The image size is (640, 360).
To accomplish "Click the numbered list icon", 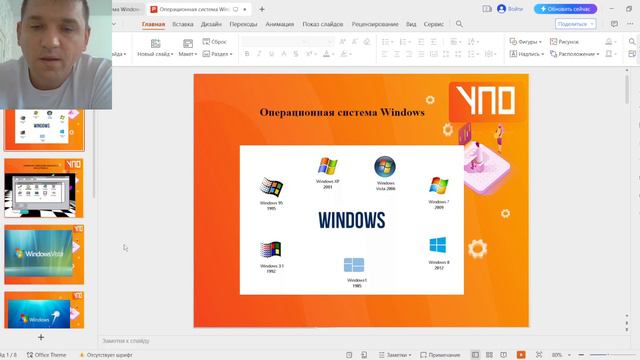I will (x=403, y=42).
